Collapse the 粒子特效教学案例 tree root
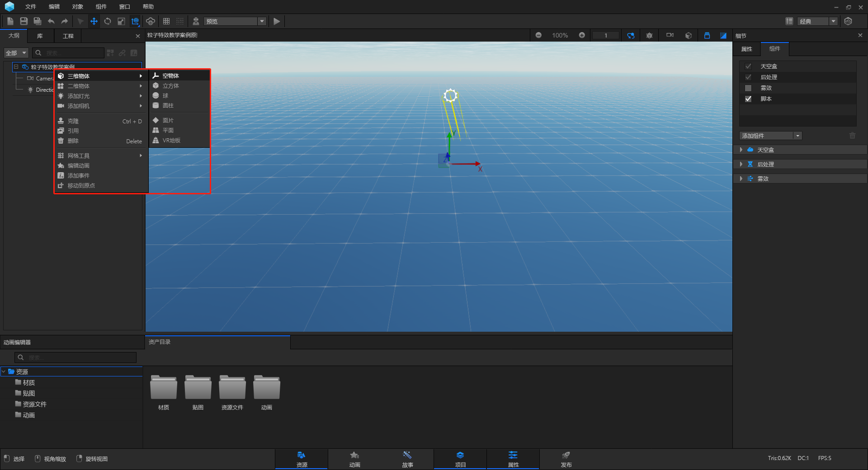868x470 pixels. click(x=16, y=67)
